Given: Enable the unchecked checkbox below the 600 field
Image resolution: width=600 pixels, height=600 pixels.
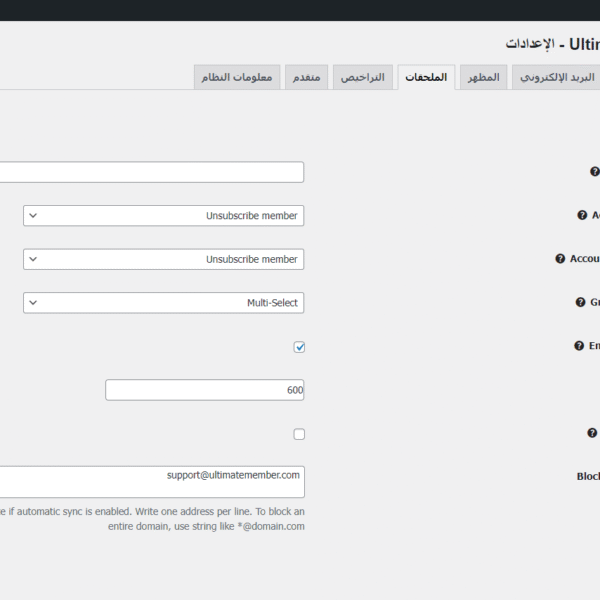Looking at the screenshot, I should 299,434.
